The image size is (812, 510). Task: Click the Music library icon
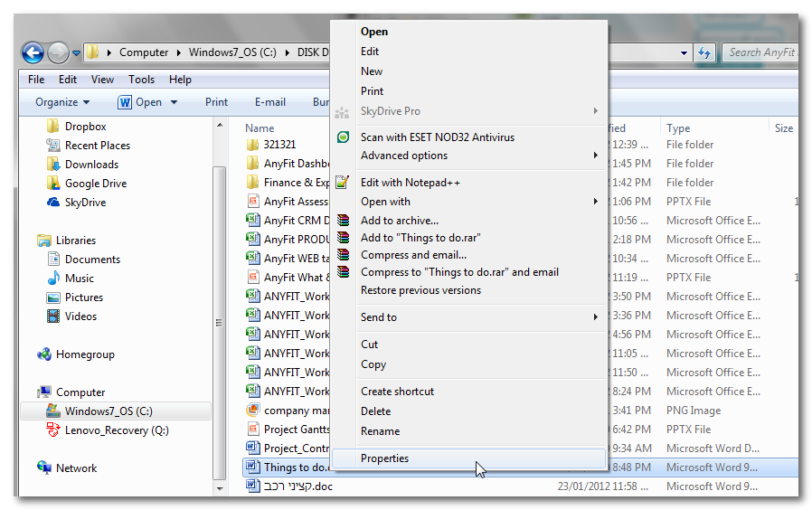53,279
